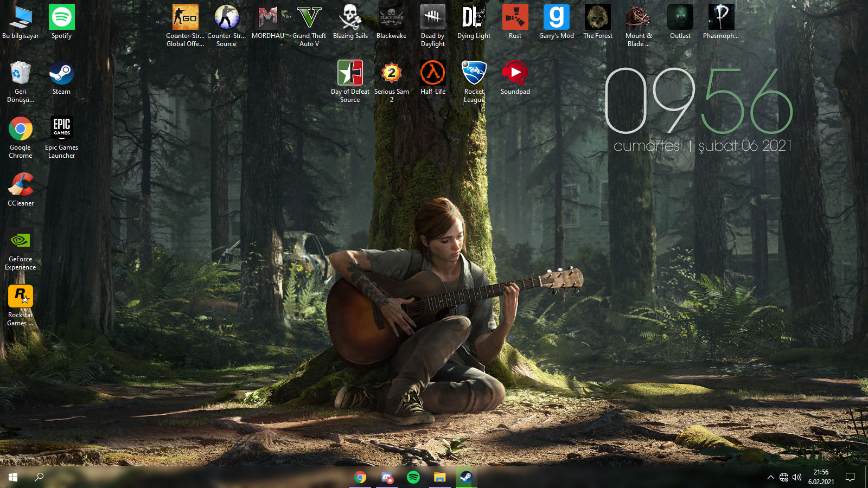
Task: Click the Half-Life lambda icon
Action: 432,73
